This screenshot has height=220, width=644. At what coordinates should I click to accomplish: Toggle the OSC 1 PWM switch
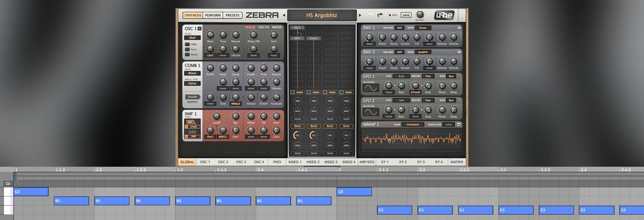pyautogui.click(x=188, y=45)
